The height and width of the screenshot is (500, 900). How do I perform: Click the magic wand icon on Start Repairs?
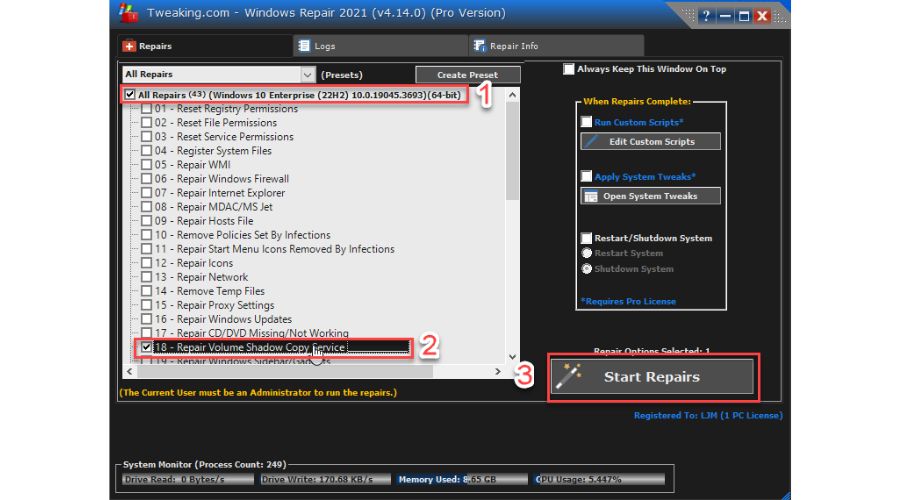tap(568, 376)
